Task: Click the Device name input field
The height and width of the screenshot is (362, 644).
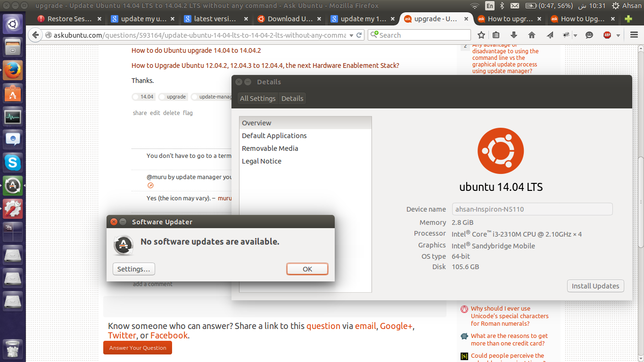Action: [532, 209]
